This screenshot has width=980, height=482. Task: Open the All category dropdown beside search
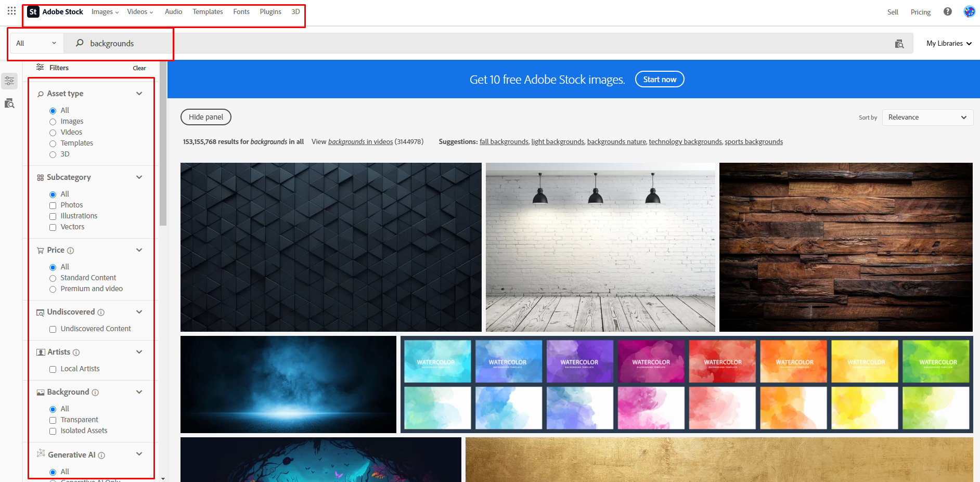(35, 43)
